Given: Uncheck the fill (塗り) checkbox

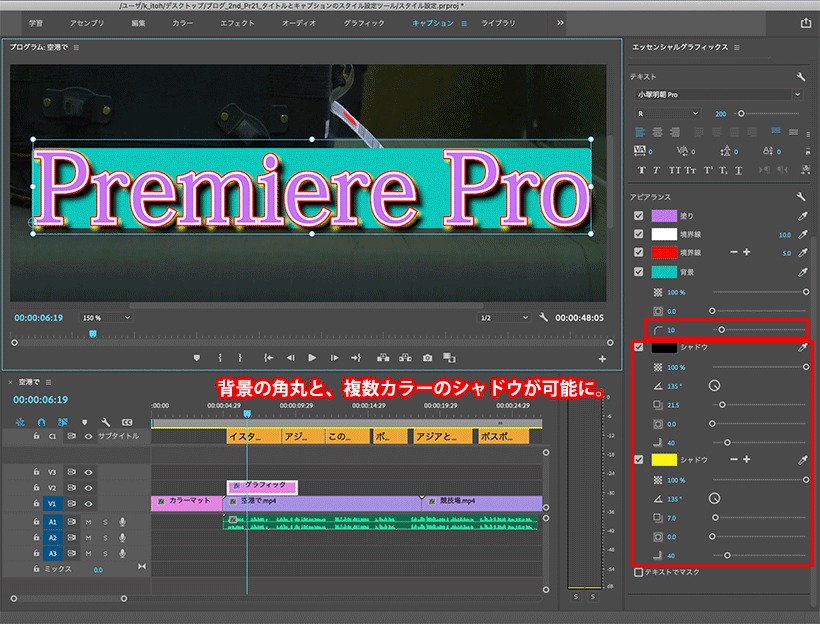Looking at the screenshot, I should 639,215.
